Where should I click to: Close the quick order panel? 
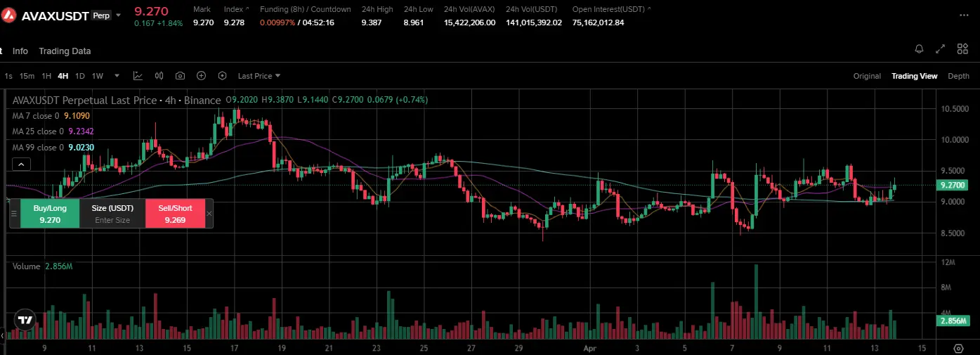pyautogui.click(x=209, y=214)
